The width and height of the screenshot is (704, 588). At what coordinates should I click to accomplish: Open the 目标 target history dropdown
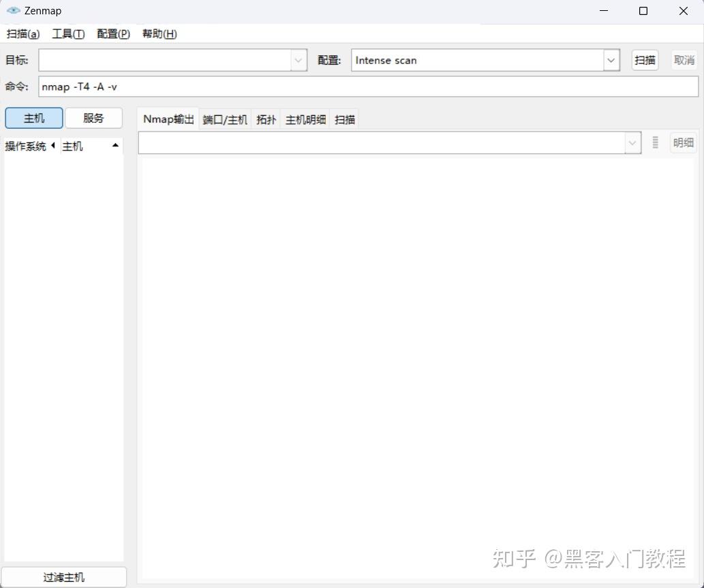point(298,60)
